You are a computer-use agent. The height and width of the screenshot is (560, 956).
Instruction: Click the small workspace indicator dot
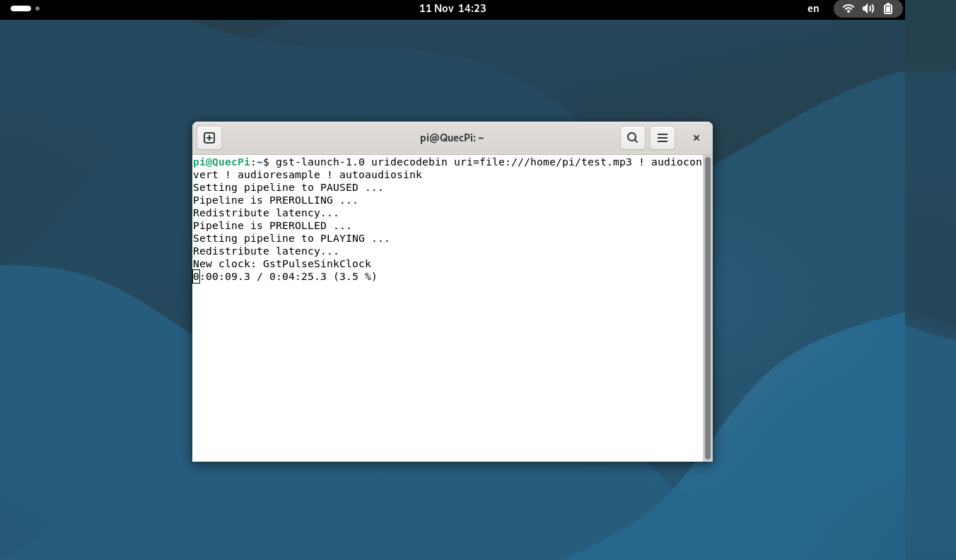[x=37, y=8]
